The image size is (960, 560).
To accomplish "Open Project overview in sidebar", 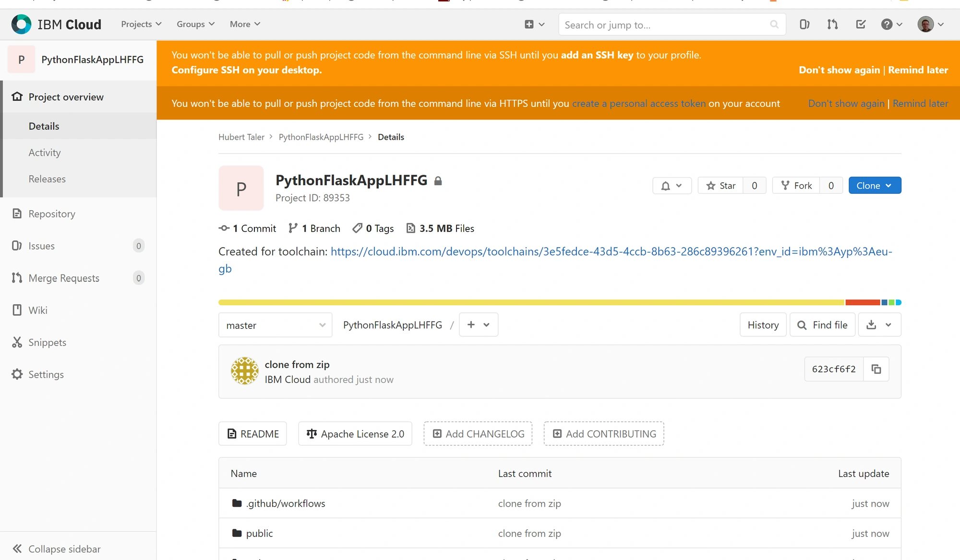I will [x=66, y=97].
